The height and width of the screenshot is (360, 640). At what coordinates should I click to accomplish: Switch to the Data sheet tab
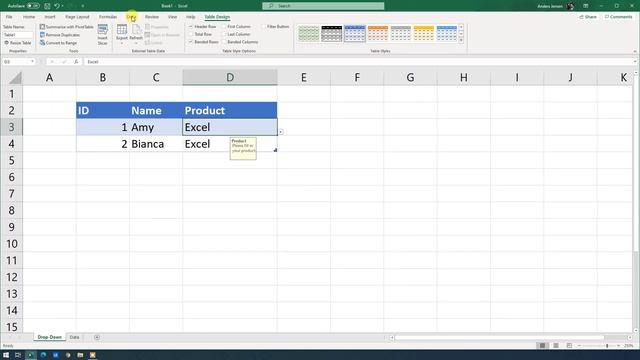(74, 337)
